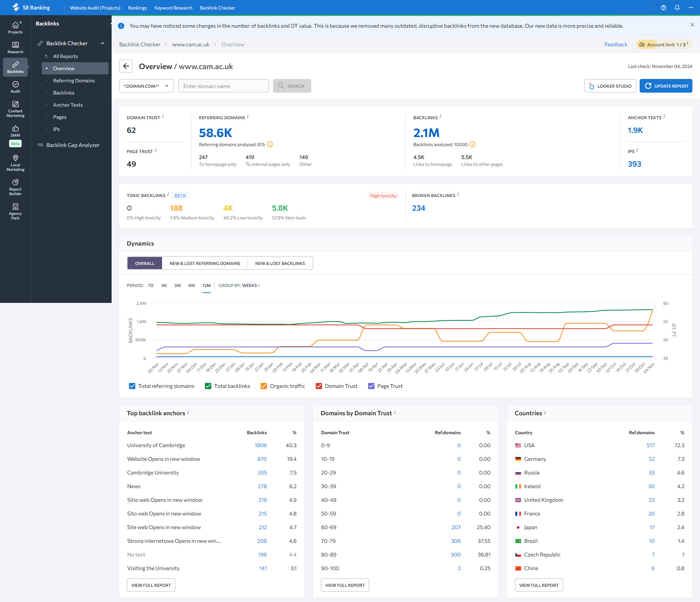Open Website Audit (Projects) menu
This screenshot has width=700, height=602.
95,8
